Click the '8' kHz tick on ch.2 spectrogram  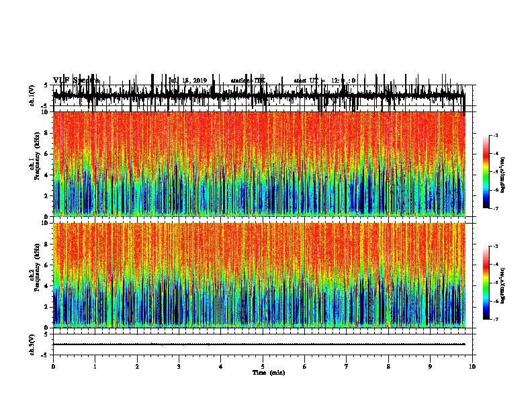46,244
